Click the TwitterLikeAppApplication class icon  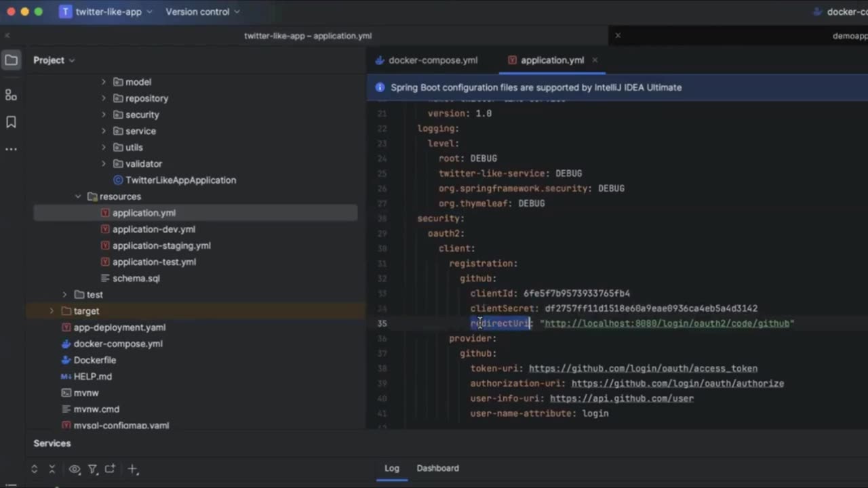pos(118,180)
